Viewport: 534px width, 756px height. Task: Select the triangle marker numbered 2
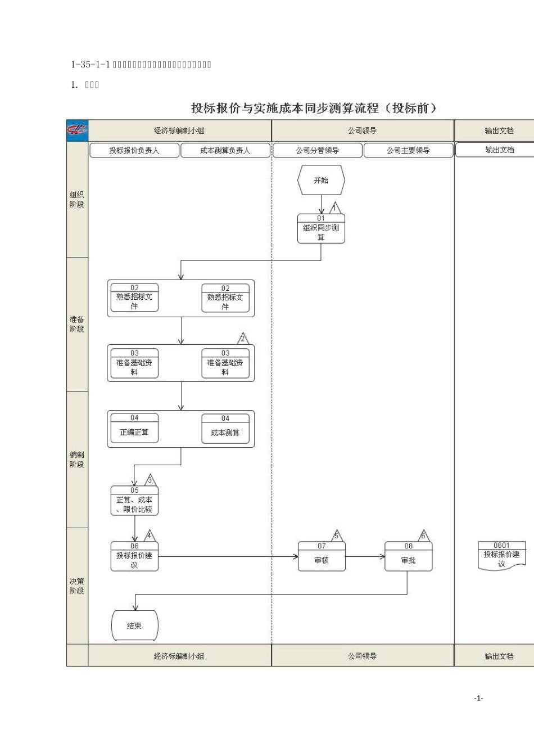click(x=243, y=339)
